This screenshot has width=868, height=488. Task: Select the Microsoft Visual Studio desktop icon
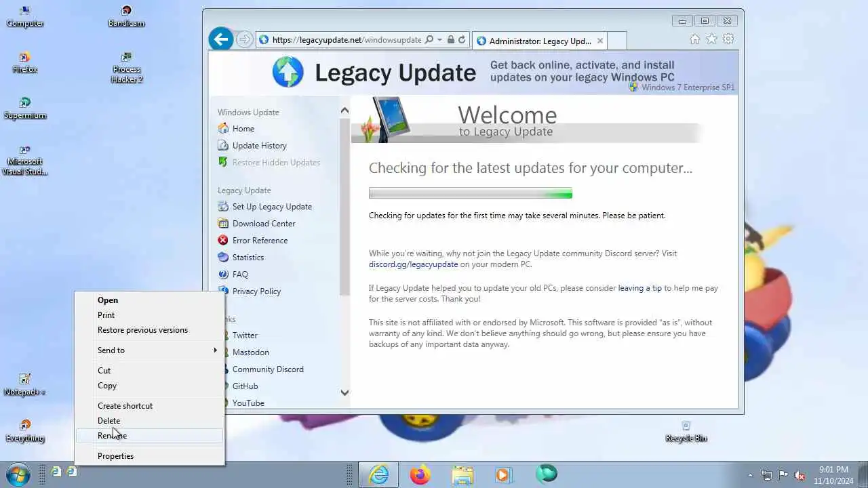pos(25,161)
